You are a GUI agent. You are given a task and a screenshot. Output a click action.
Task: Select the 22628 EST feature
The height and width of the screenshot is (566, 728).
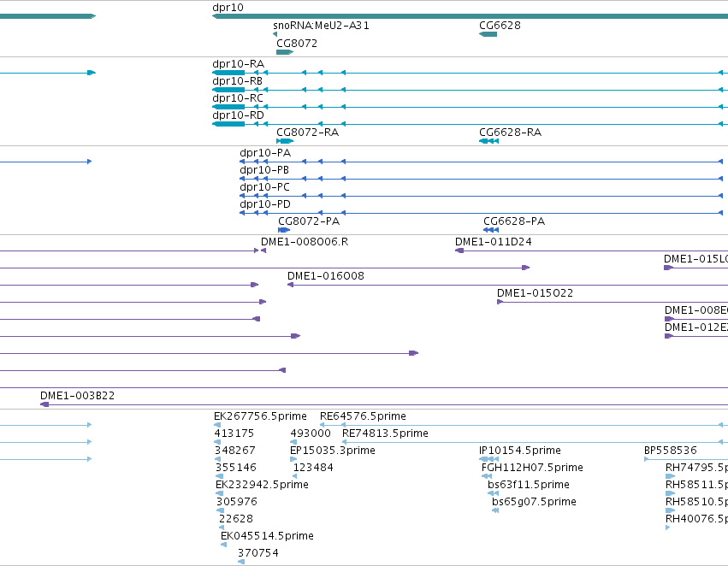(222, 528)
